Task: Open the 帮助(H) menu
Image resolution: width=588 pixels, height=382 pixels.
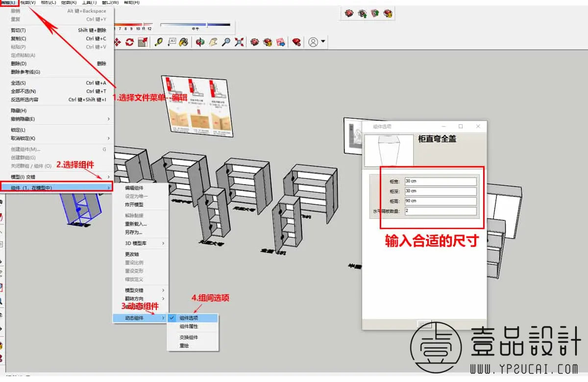Action: tap(131, 2)
